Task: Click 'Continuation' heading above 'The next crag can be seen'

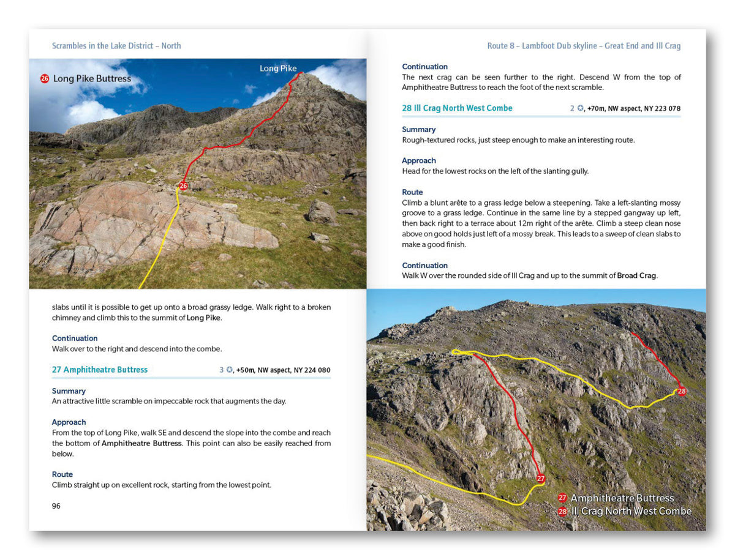Action: coord(424,67)
